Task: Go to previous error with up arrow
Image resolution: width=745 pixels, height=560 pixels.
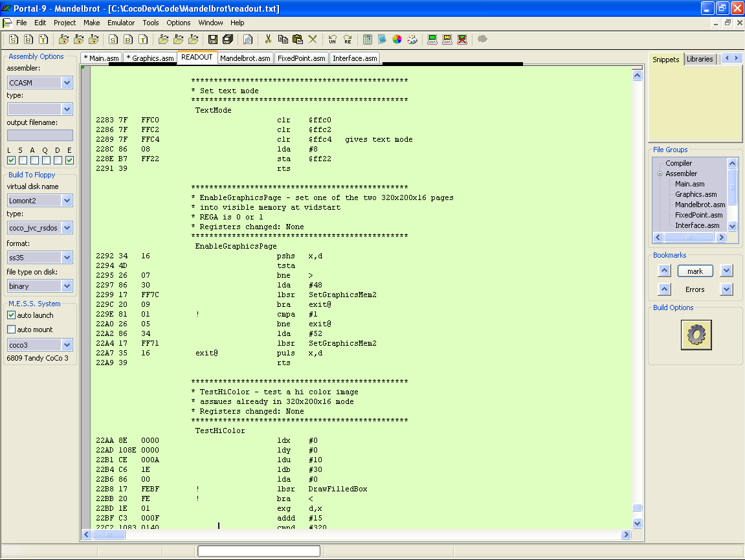Action: click(664, 289)
